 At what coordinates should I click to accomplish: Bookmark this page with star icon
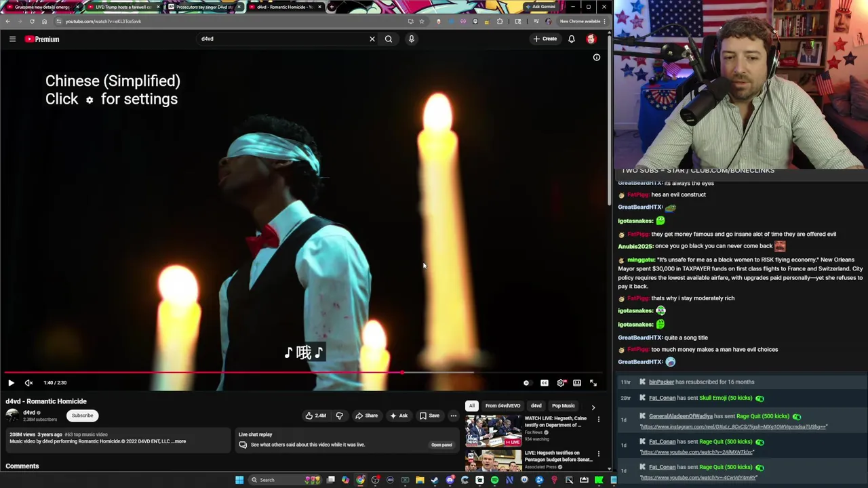point(421,21)
